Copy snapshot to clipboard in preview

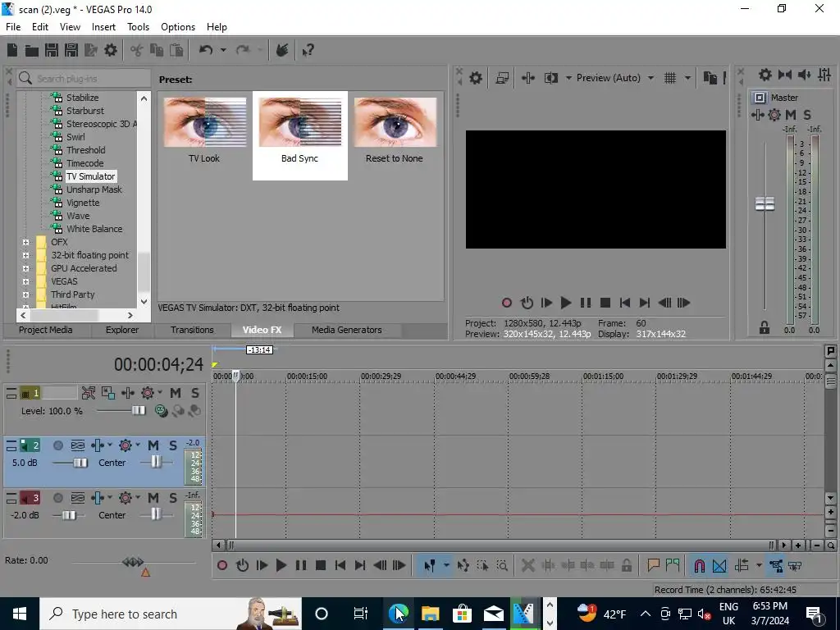click(710, 78)
